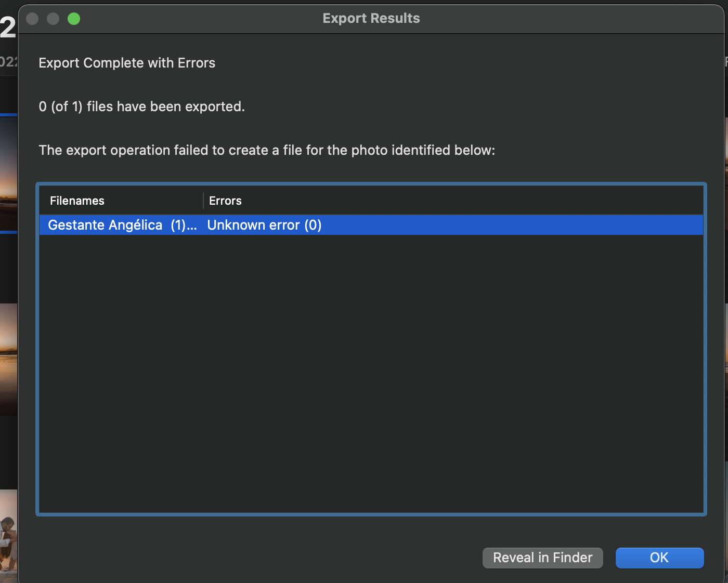Click the second sunset thumbnail in filmstrip
Viewport: 728px width, 583px height.
pos(8,359)
